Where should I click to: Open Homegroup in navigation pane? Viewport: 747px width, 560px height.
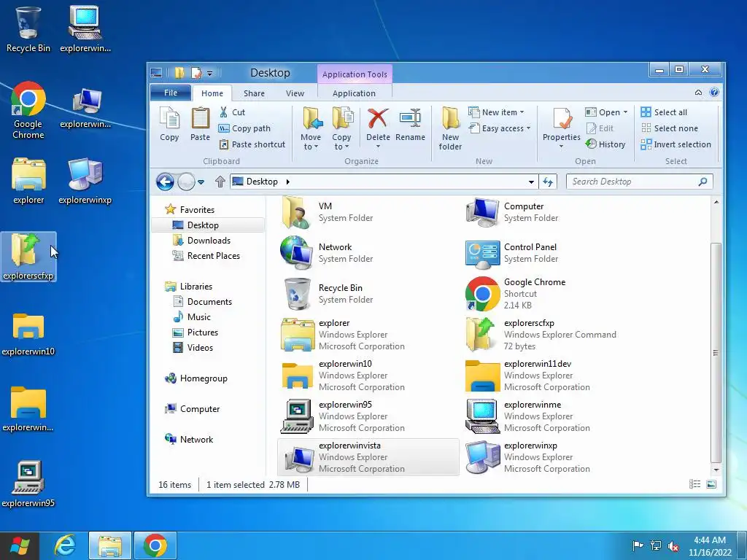pyautogui.click(x=204, y=378)
